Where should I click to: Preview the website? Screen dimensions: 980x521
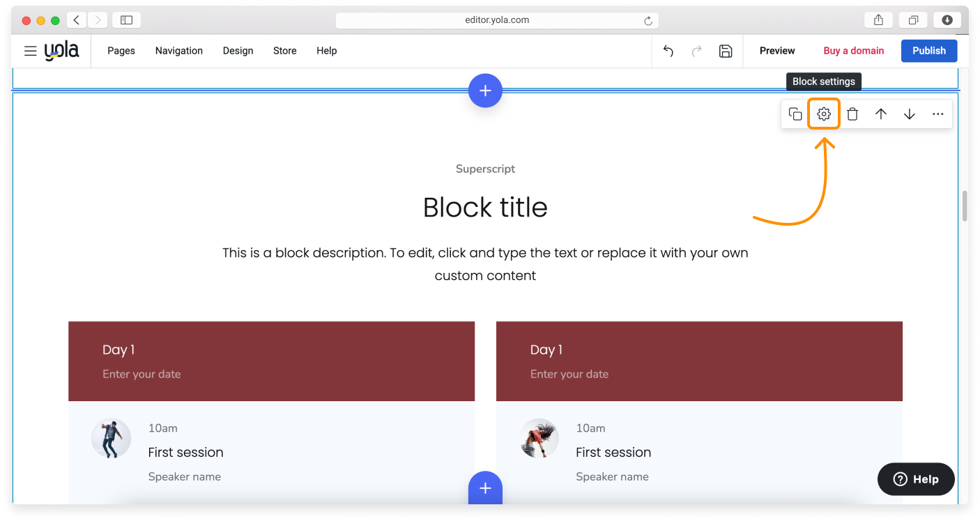pos(776,51)
